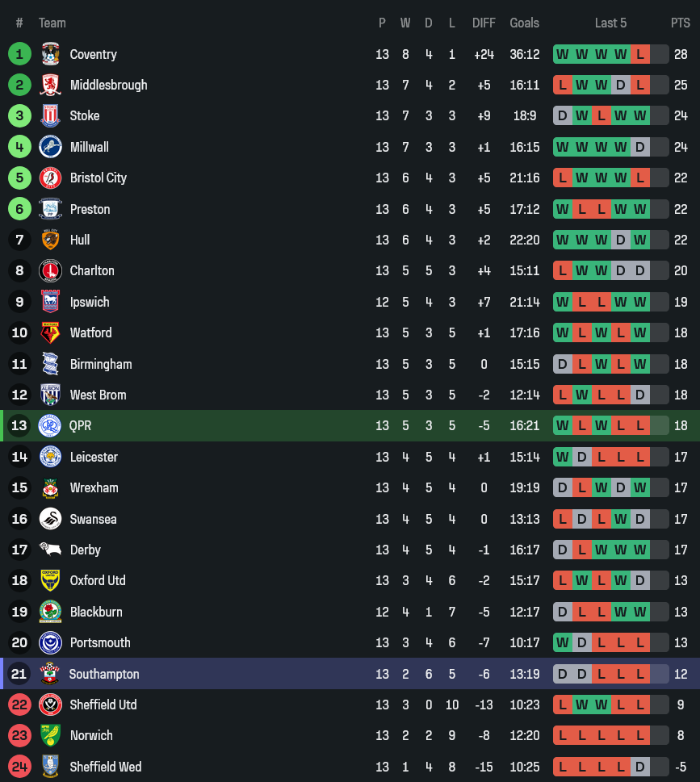The height and width of the screenshot is (782, 700).
Task: Click the Sheffield Wed team name
Action: (x=105, y=767)
